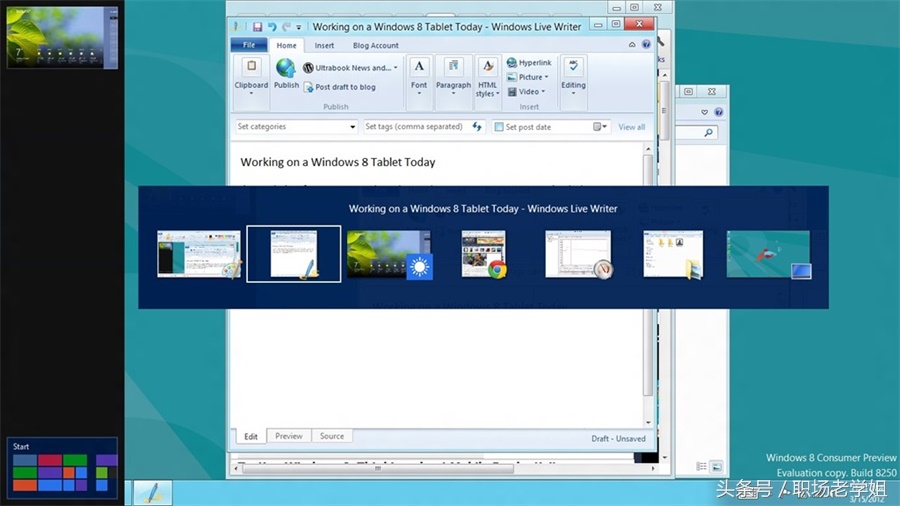Open the post date calendar picker
The width and height of the screenshot is (900, 506).
tap(600, 127)
